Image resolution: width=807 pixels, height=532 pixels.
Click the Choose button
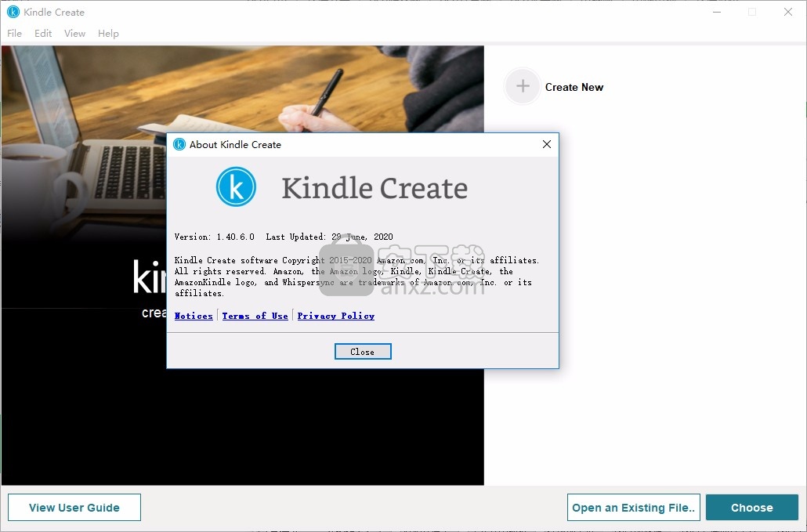[x=752, y=507]
